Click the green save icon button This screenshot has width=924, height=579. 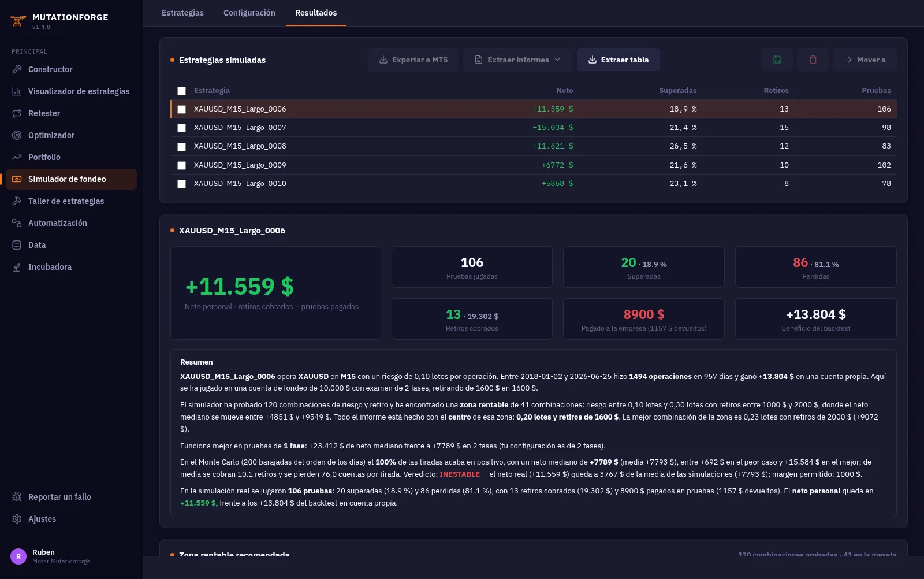click(777, 60)
